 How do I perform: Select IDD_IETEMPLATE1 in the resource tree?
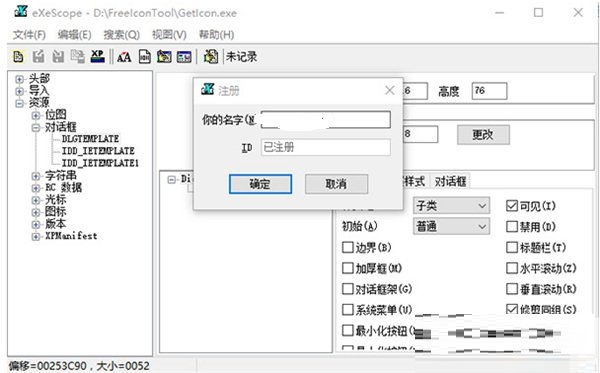100,163
